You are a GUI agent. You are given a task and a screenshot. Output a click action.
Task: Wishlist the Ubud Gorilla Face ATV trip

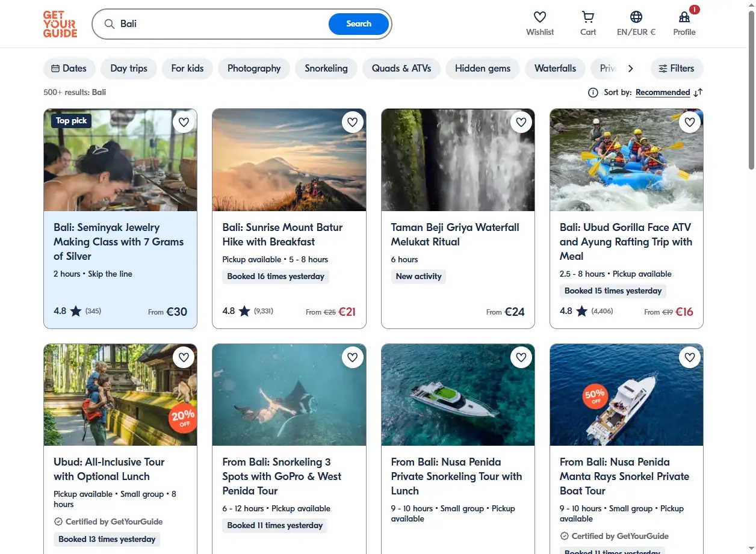(x=690, y=122)
